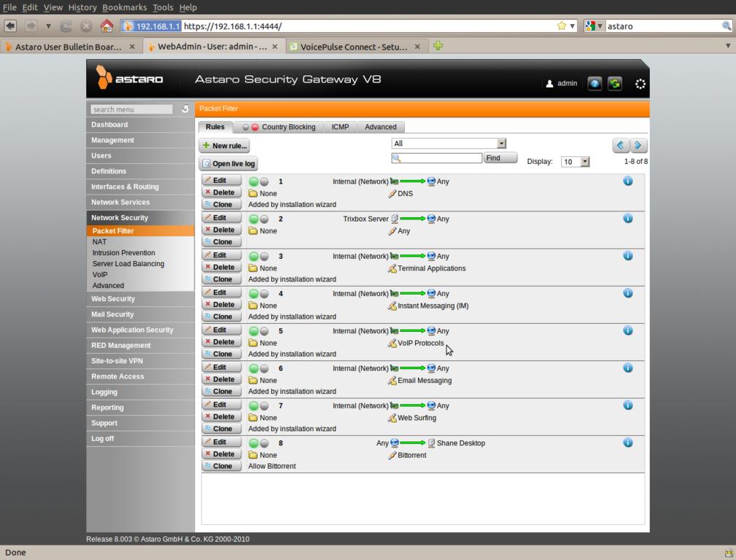736x560 pixels.
Task: Click the Trixbox Server host icon
Action: pos(395,219)
